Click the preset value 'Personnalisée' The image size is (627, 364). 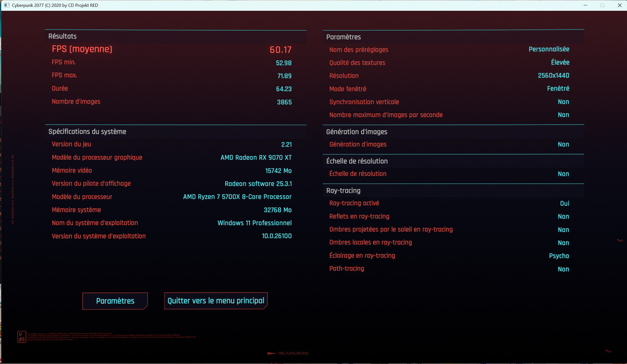click(x=549, y=49)
